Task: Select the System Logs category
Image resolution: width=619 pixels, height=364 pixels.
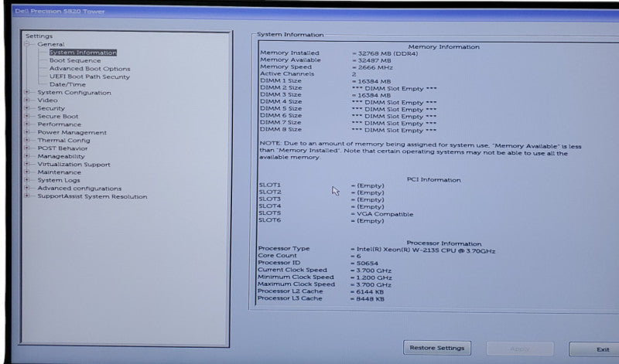Action: pyautogui.click(x=59, y=180)
